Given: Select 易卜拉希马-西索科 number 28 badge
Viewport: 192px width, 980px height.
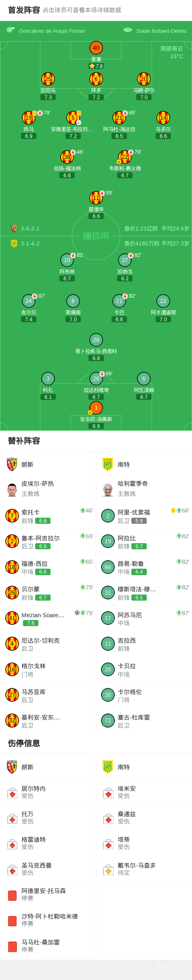Looking at the screenshot, I should 96,340.
